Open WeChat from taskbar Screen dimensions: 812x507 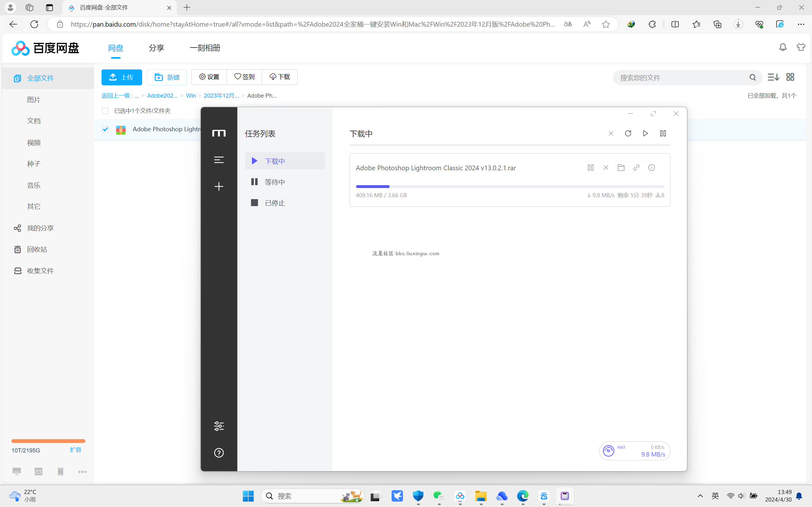439,496
